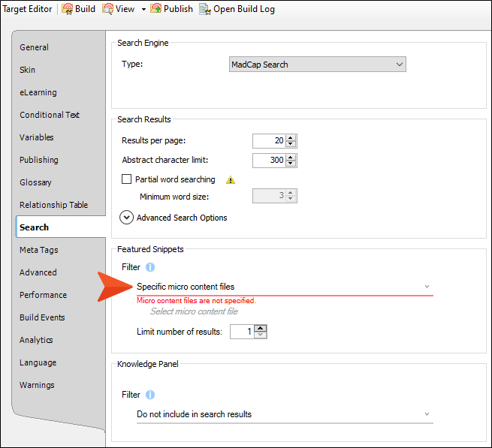
Task: Click the View icon in toolbar
Action: [x=107, y=9]
